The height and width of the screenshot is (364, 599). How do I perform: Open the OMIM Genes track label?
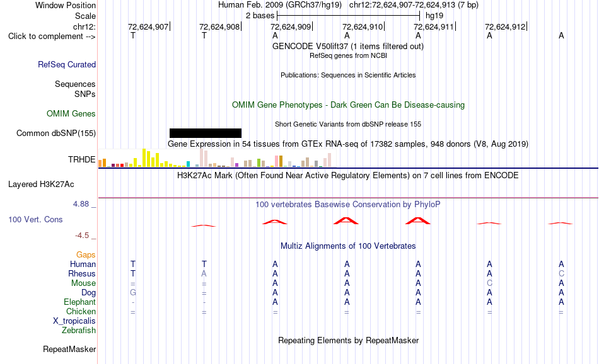click(71, 114)
